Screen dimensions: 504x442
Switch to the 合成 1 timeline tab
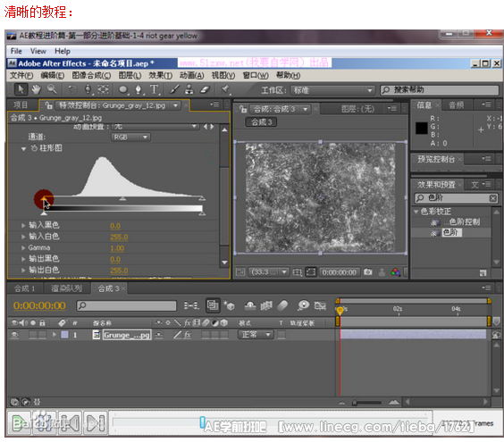pos(24,288)
